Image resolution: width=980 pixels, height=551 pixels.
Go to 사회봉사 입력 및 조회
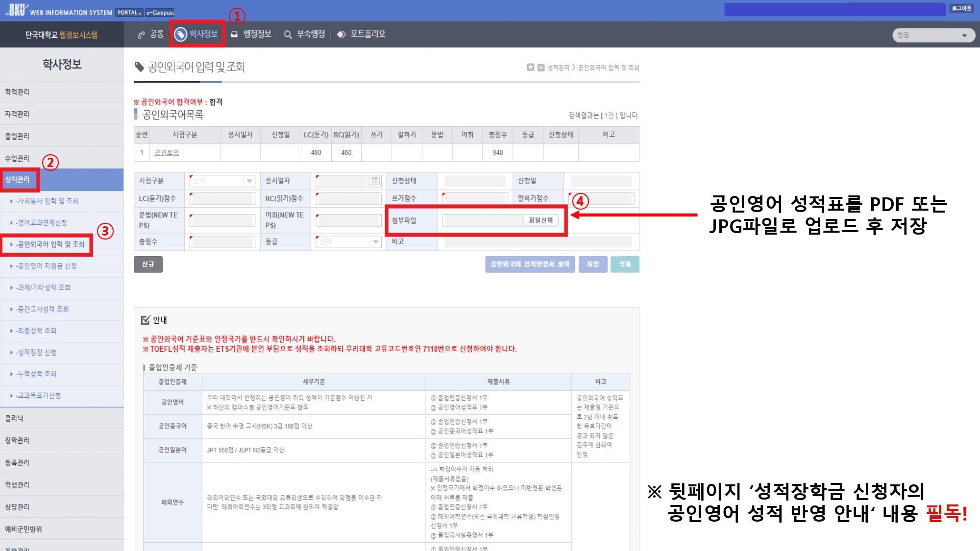coord(47,201)
